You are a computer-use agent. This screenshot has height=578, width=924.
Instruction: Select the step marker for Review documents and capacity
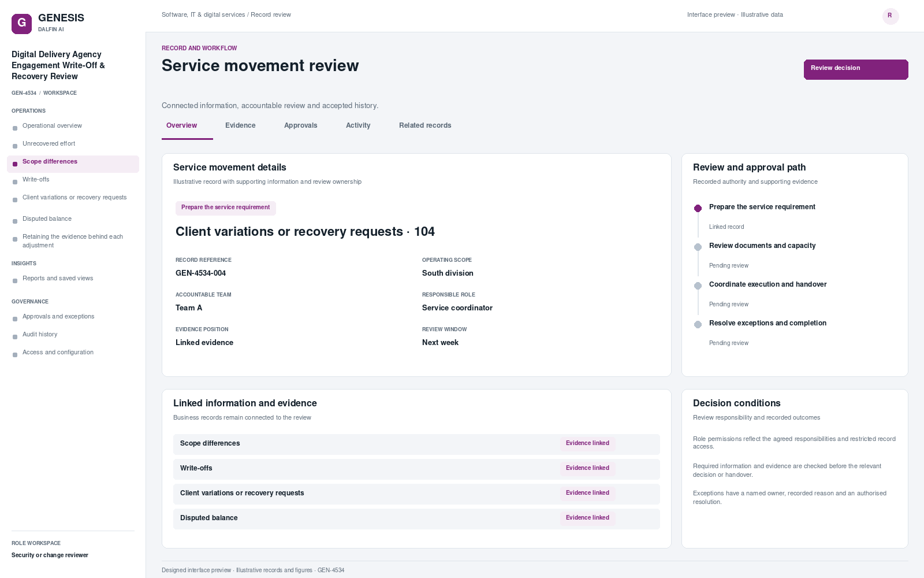tap(698, 247)
